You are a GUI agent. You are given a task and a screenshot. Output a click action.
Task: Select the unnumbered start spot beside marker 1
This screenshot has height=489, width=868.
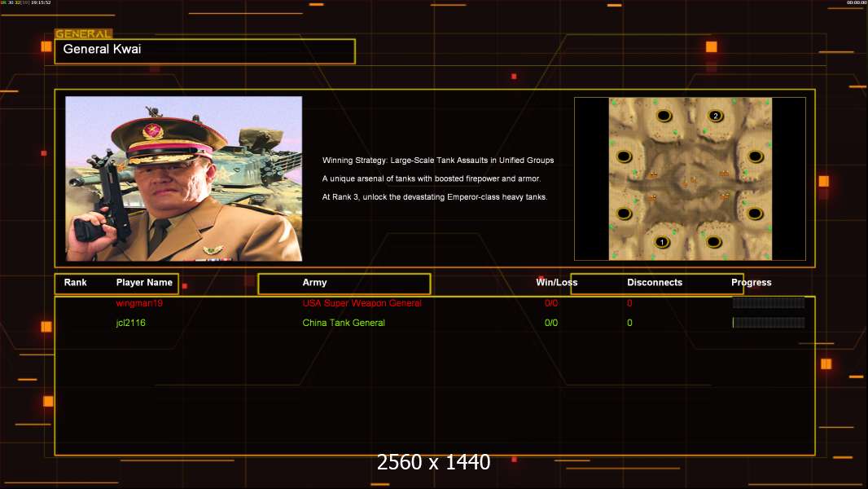pyautogui.click(x=713, y=241)
